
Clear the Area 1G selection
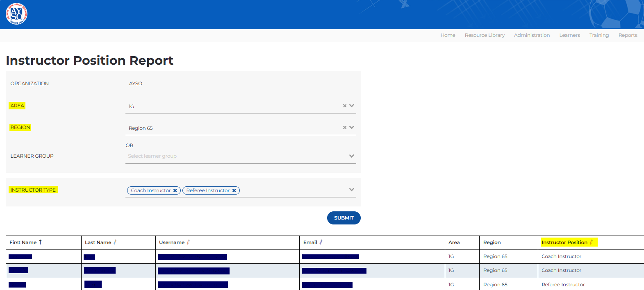pyautogui.click(x=345, y=106)
